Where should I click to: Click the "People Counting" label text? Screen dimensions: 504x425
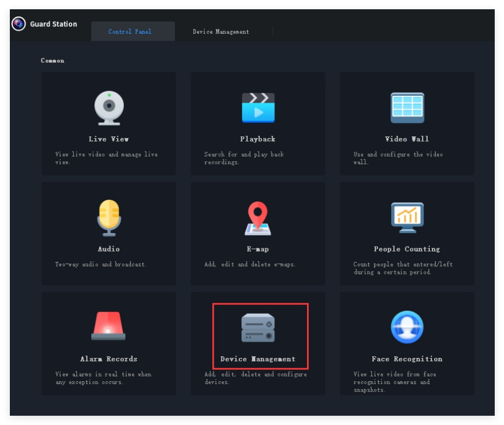pos(407,249)
